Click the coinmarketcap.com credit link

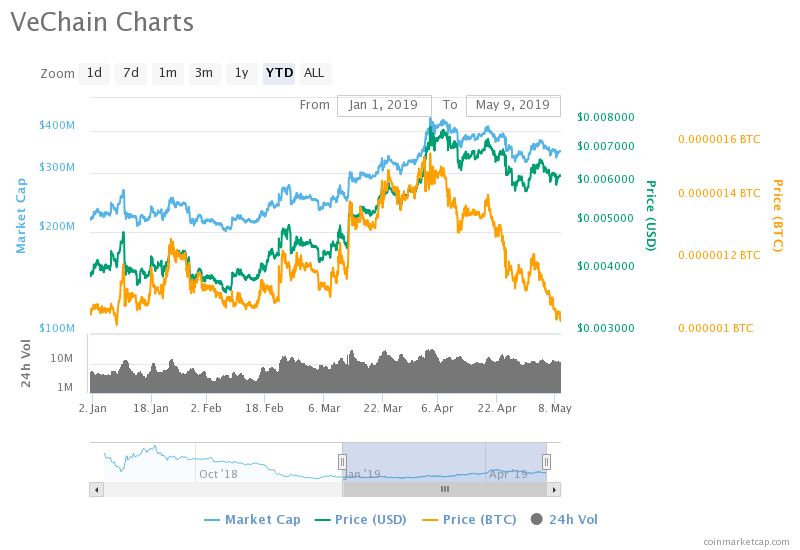(746, 542)
